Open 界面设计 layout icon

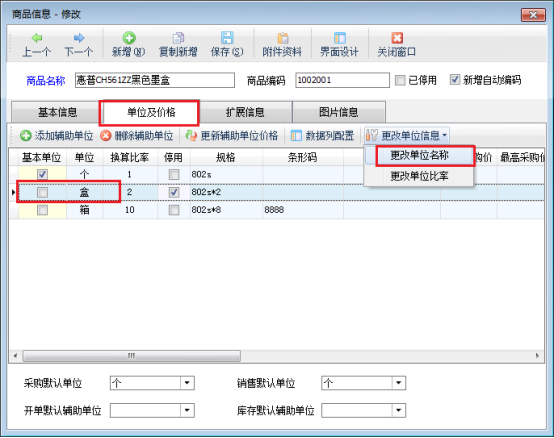340,37
